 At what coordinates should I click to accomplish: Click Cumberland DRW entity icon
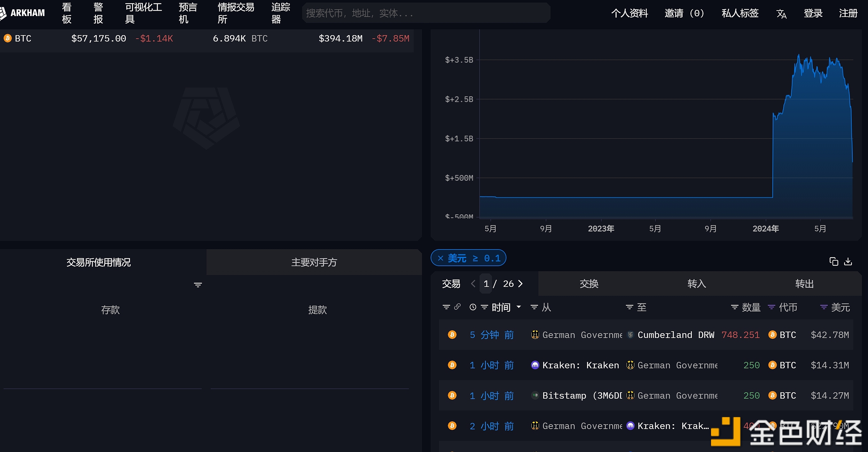[630, 334]
